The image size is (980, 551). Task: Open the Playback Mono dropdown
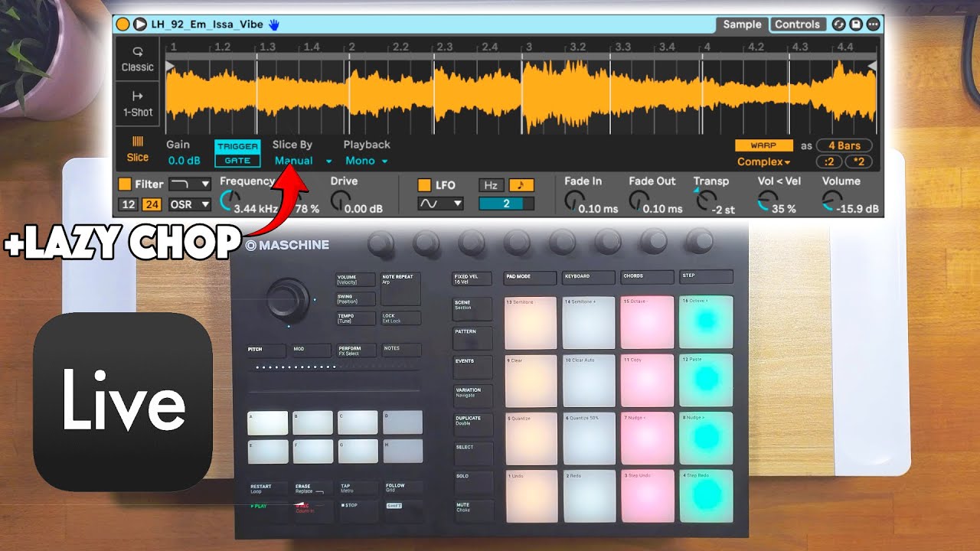coord(367,161)
